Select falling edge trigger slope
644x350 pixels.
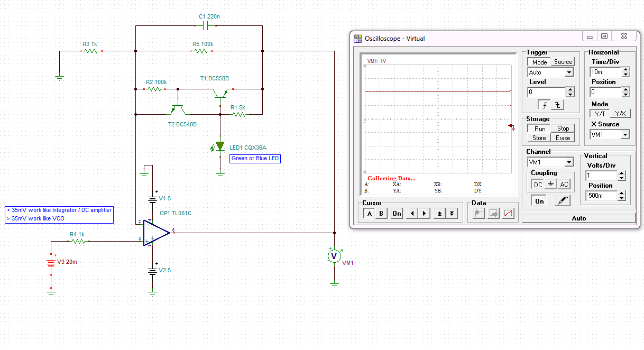coord(557,105)
